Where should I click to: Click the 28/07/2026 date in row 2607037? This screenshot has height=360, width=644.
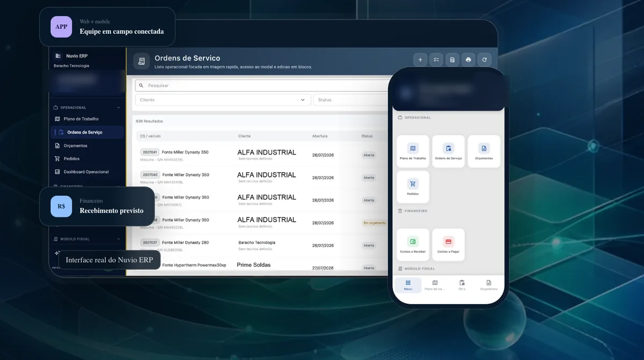(323, 245)
